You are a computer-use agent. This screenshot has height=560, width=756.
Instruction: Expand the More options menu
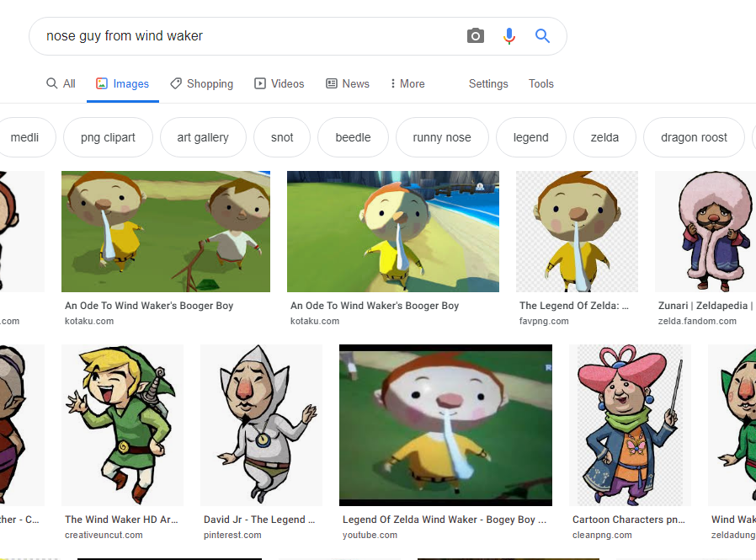(408, 83)
